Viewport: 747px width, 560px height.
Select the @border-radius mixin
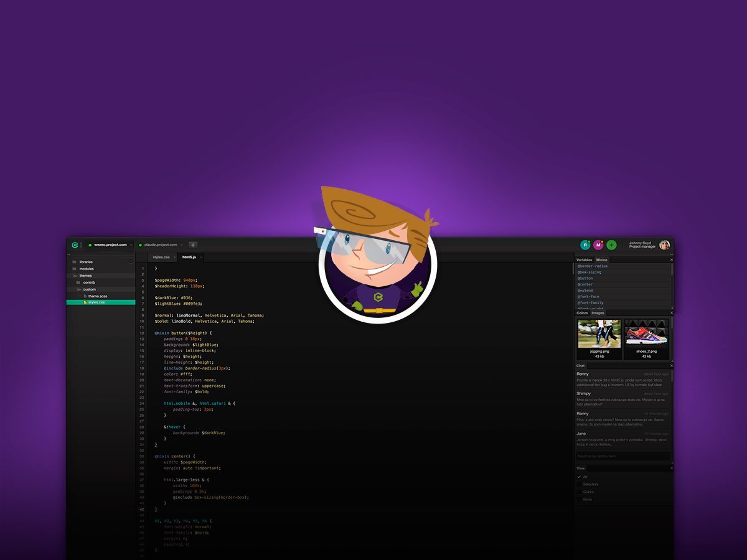coord(593,266)
